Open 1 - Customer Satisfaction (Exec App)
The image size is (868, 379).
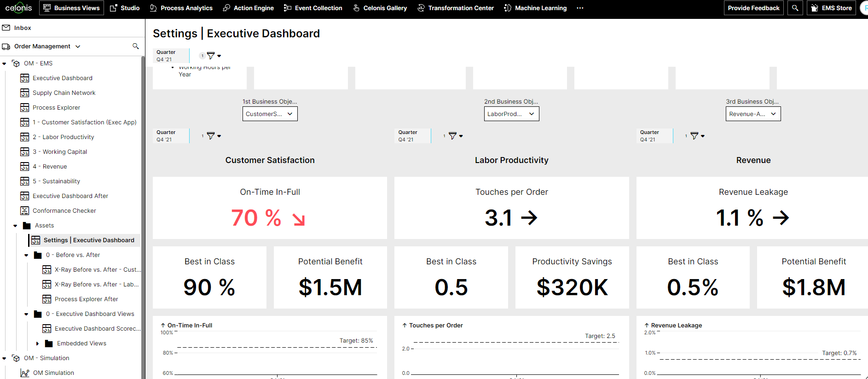click(x=84, y=122)
